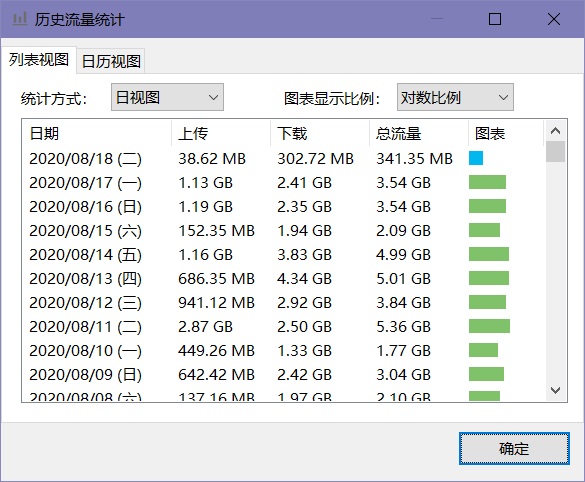
Task: Click the green bar for 2020/08/11
Action: (x=489, y=326)
